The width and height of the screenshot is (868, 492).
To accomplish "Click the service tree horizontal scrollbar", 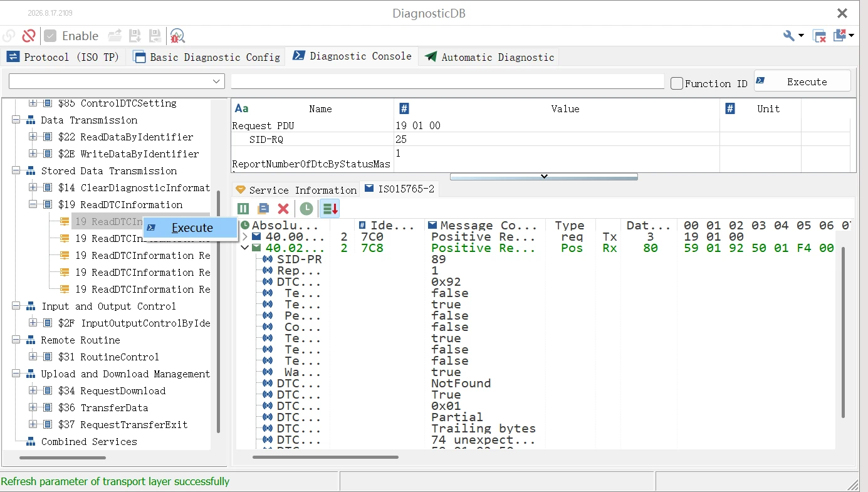I will pos(63,458).
